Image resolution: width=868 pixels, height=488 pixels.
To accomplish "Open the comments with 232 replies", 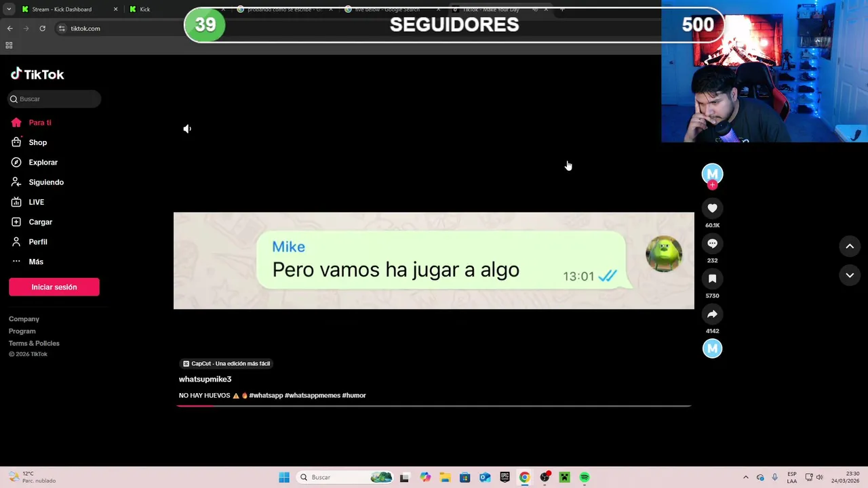I will point(712,244).
